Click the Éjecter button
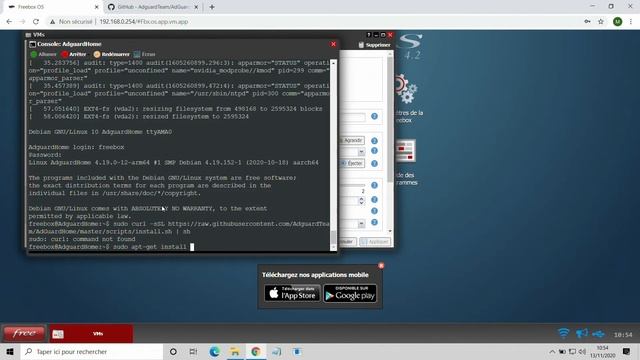 (352, 163)
